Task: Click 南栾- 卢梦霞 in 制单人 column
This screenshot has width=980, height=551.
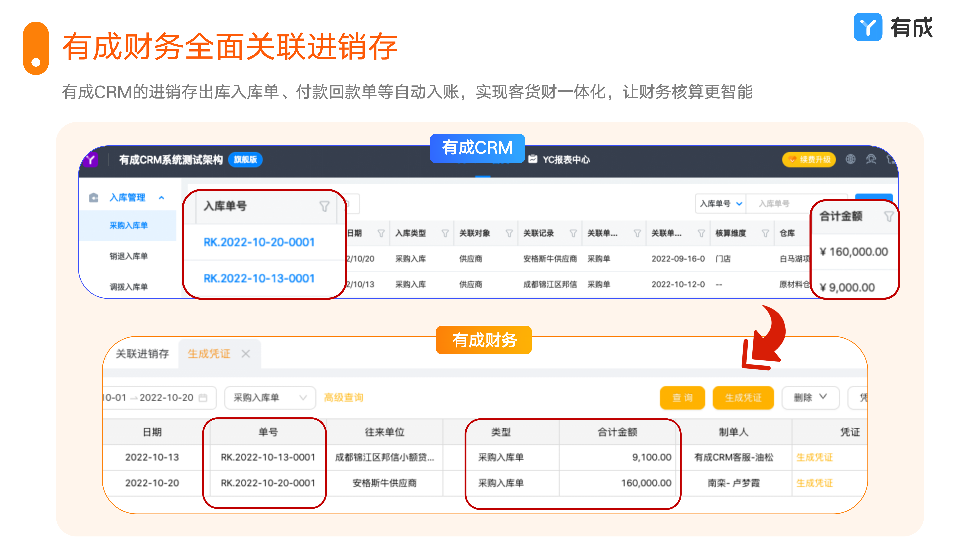Action: pos(733,483)
